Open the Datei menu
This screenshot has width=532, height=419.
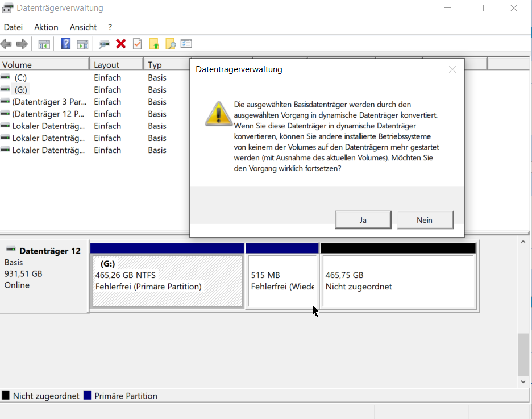(13, 27)
